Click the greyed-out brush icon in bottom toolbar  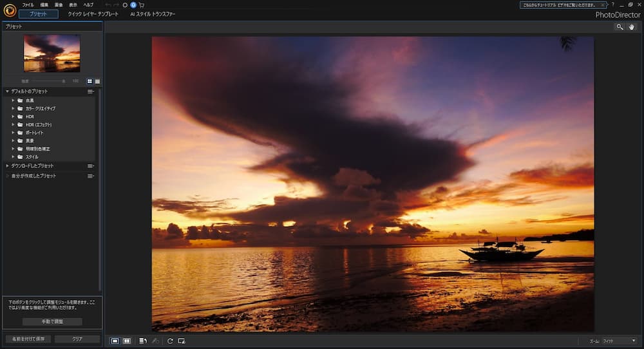tap(156, 341)
